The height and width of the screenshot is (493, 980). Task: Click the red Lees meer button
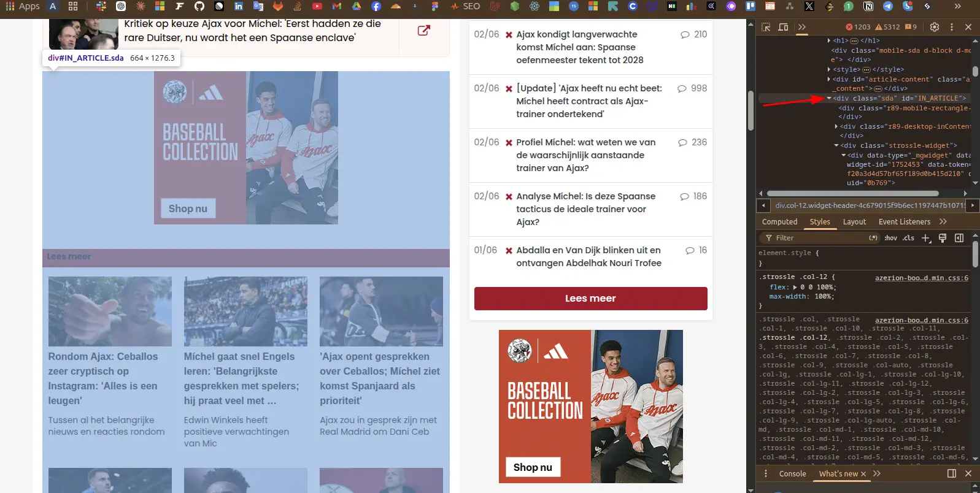coord(590,299)
